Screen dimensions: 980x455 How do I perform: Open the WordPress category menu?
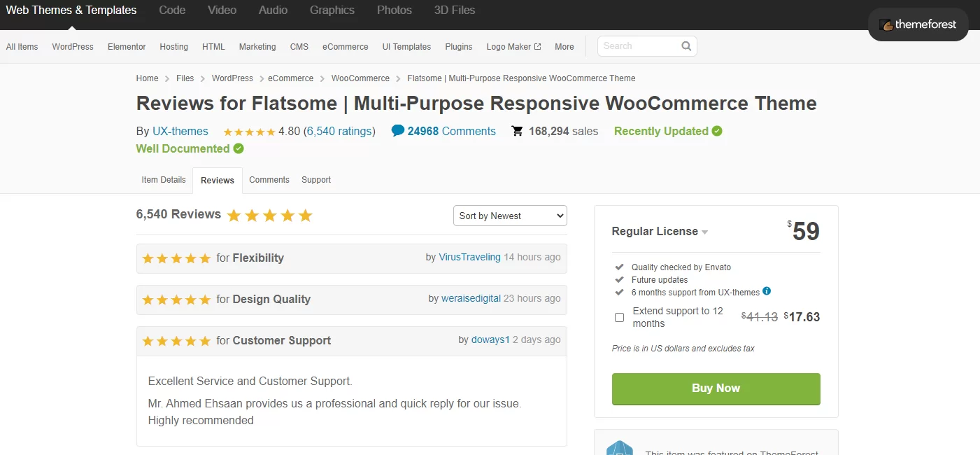(73, 47)
